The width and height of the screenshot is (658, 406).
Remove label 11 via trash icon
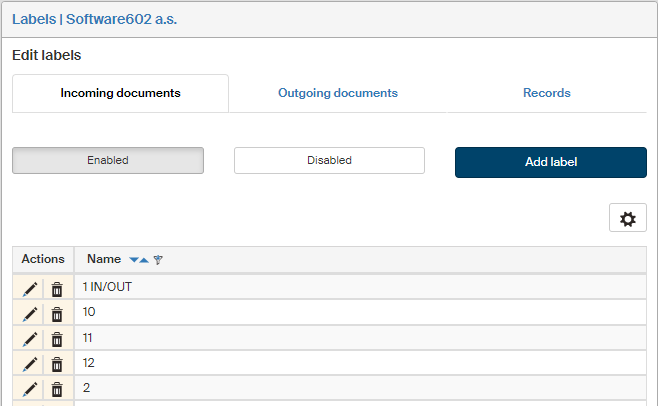click(x=57, y=338)
